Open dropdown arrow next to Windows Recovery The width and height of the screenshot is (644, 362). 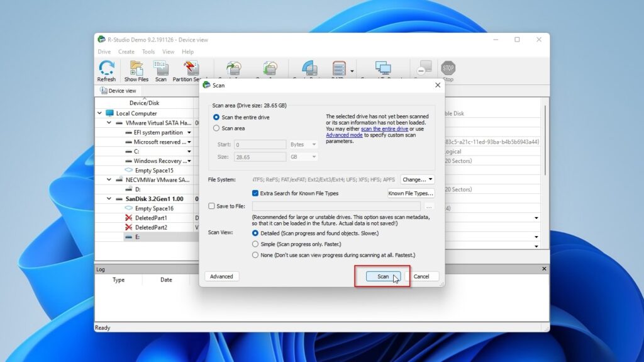click(x=189, y=161)
